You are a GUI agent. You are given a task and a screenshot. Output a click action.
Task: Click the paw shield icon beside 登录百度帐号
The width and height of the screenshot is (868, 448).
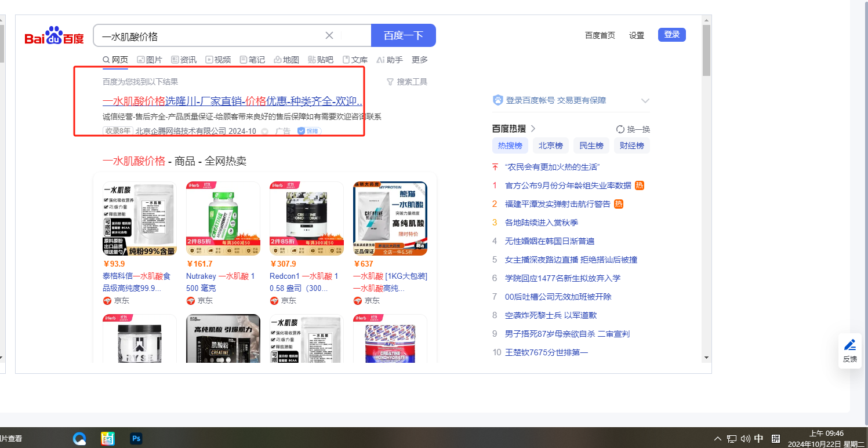tap(497, 100)
